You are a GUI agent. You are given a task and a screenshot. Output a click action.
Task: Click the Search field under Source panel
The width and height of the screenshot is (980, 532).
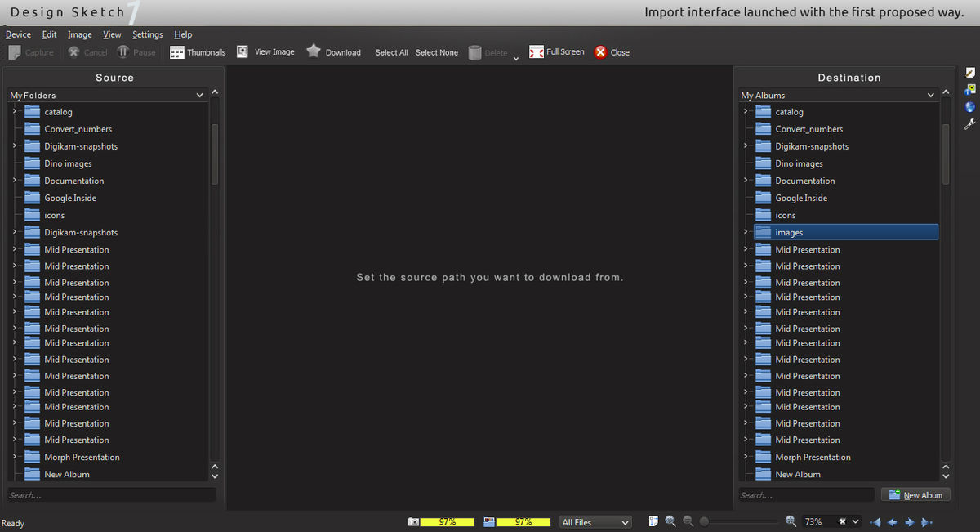coord(112,495)
